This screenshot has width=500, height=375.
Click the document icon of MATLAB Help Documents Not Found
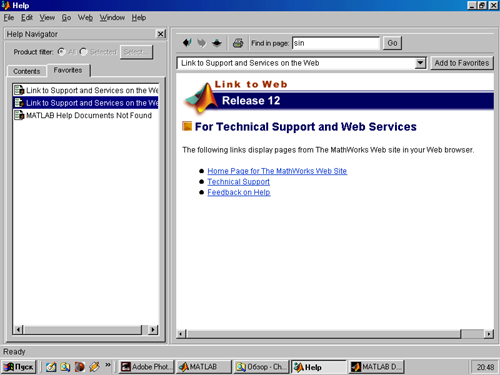tap(19, 115)
